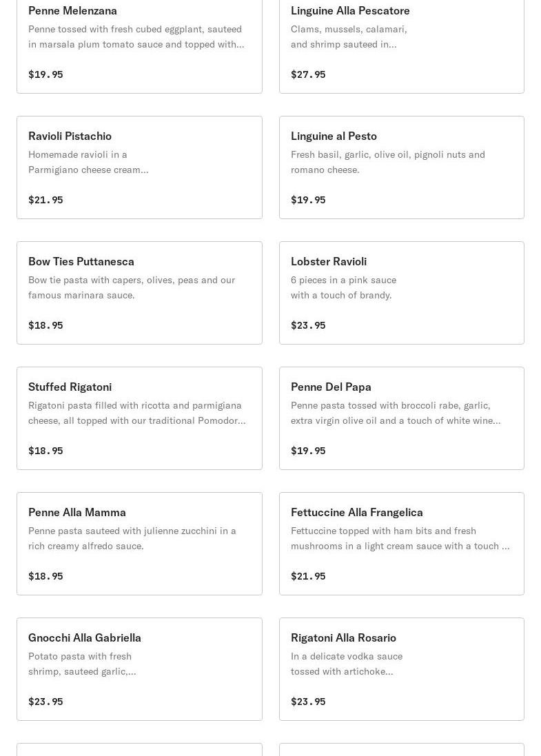Click the Linguine al Pesto title

coord(334,136)
